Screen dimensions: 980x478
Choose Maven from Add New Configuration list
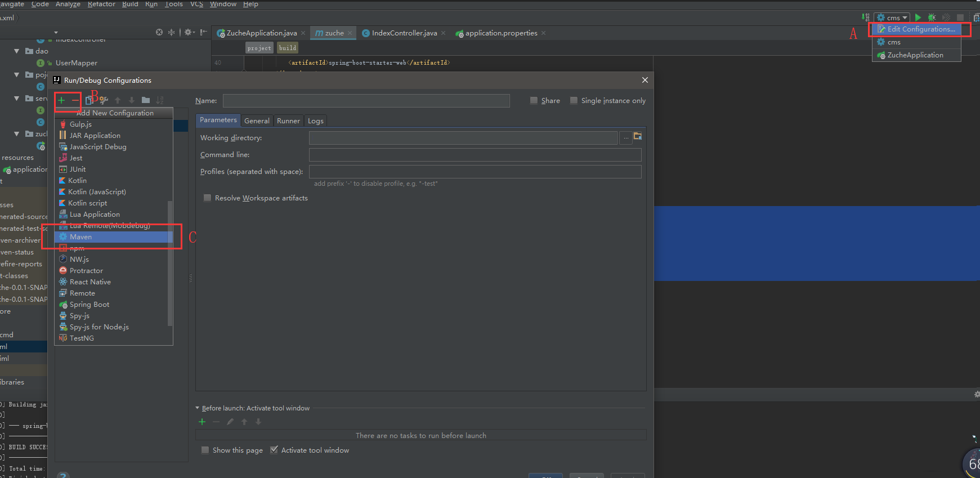[x=114, y=237]
